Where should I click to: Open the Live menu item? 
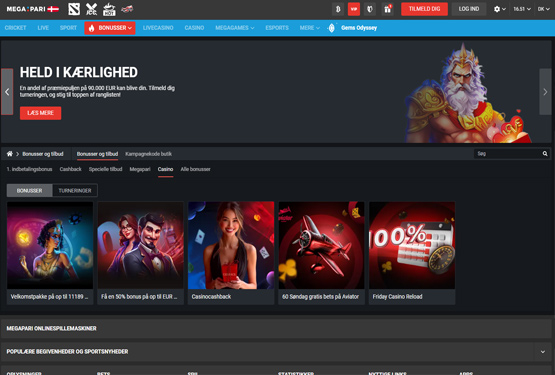(x=43, y=28)
